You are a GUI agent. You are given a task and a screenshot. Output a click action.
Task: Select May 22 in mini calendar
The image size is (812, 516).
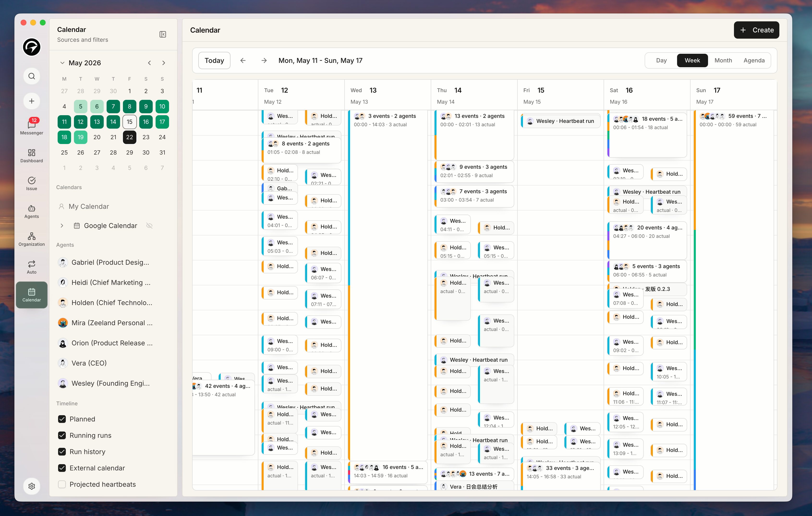129,137
